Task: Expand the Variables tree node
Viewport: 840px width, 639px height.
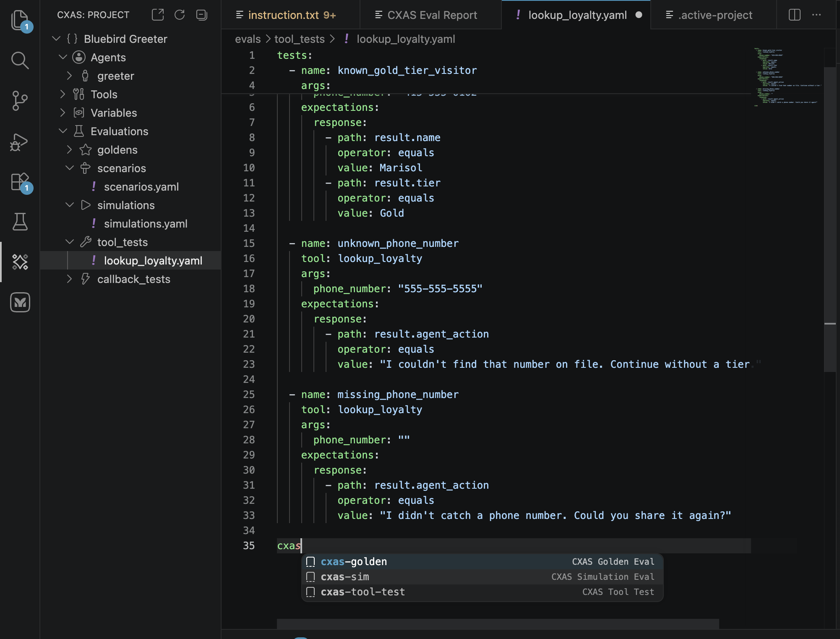Action: [x=63, y=113]
